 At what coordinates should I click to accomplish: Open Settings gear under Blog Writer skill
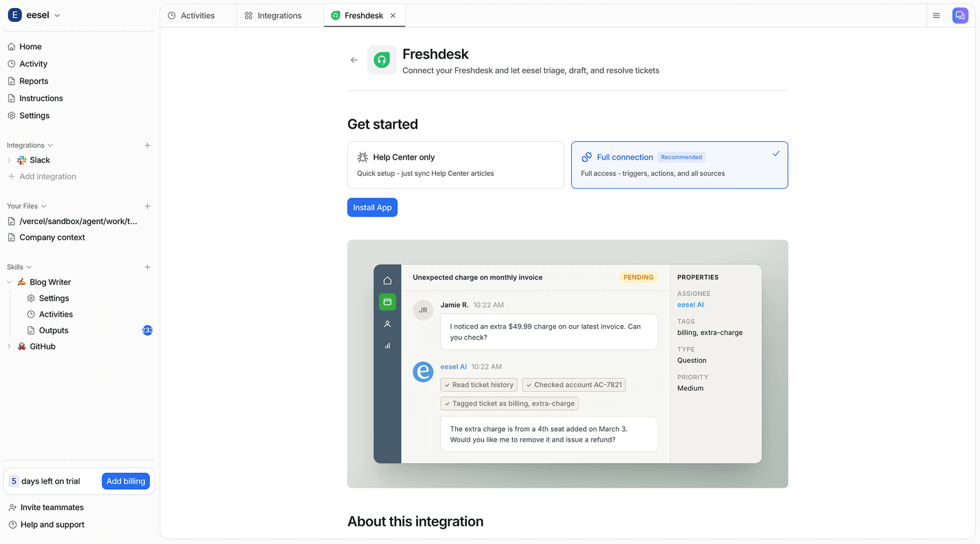(x=31, y=298)
